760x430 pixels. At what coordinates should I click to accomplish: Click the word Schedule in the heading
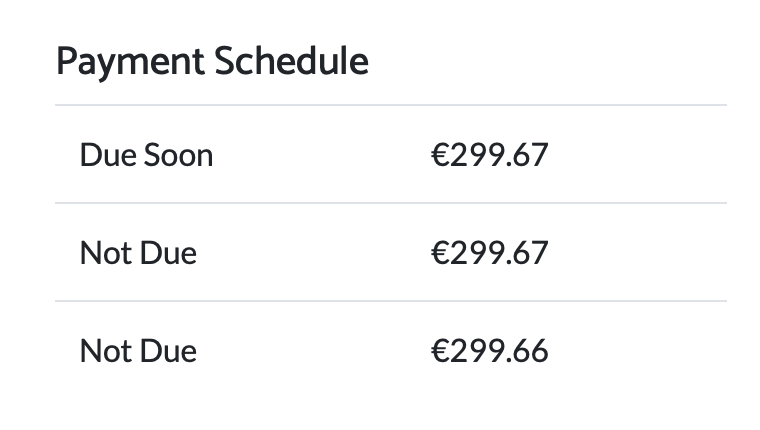tap(291, 61)
